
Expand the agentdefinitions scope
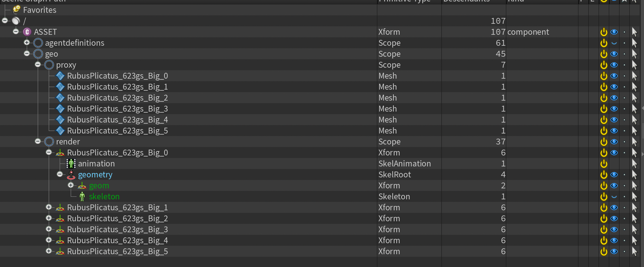coord(27,42)
